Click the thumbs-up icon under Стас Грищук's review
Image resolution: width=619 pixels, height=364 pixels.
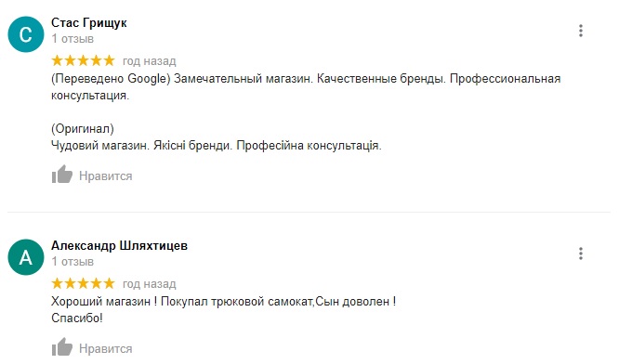[x=62, y=175]
